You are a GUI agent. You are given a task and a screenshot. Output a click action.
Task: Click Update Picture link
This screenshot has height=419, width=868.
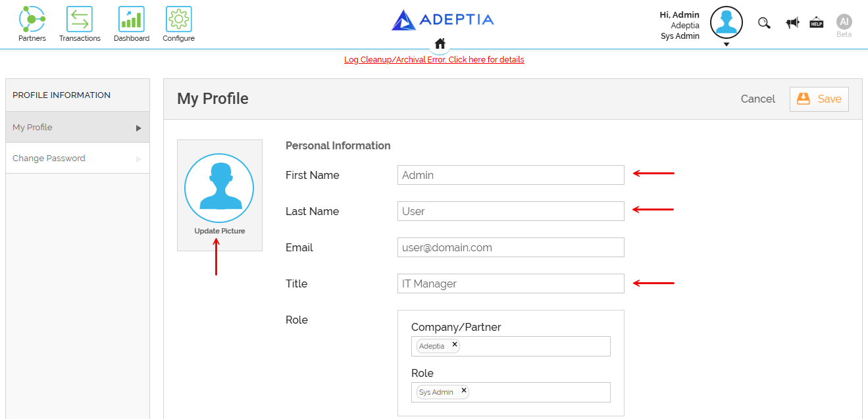click(220, 231)
